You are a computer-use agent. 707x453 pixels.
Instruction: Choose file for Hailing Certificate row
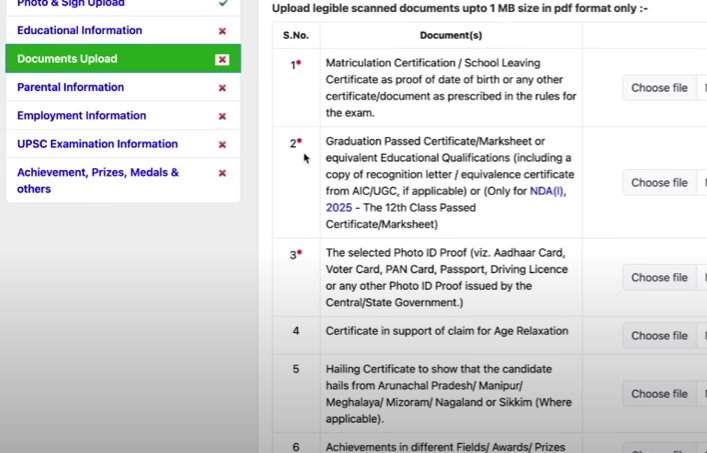659,394
